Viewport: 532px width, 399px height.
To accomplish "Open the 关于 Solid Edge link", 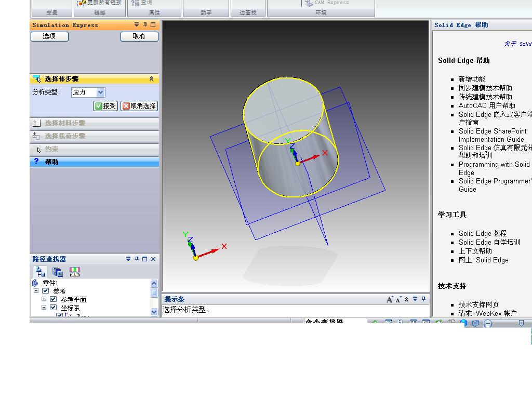I will point(518,44).
